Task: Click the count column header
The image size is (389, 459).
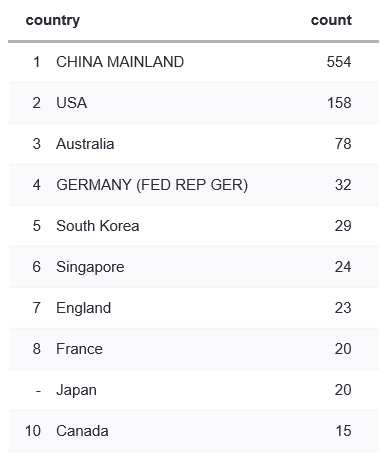Action: pyautogui.click(x=331, y=20)
